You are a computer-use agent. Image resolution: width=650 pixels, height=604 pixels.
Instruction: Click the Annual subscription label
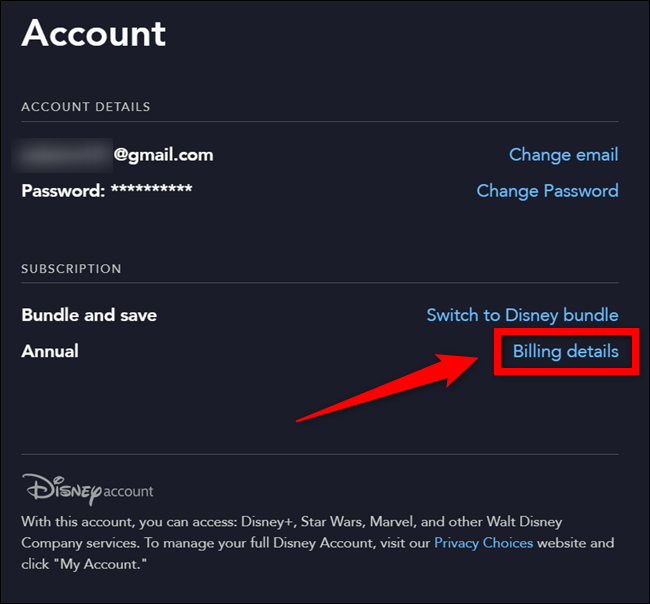(50, 351)
